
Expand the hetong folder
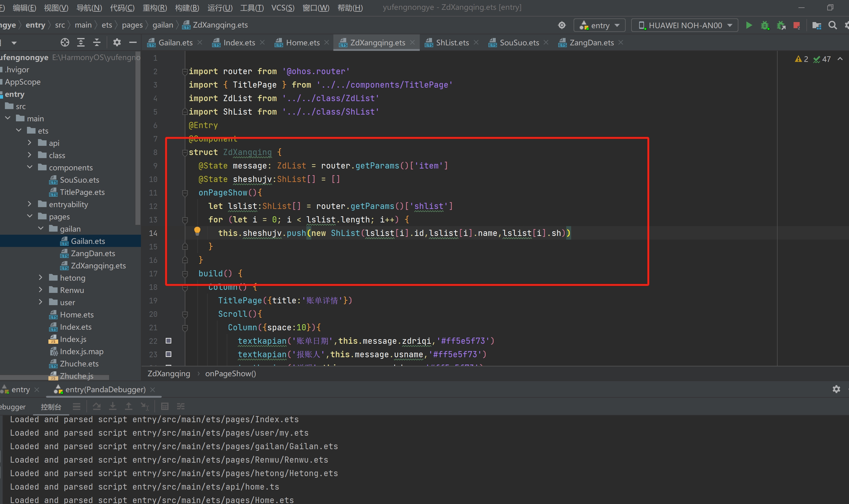(x=40, y=278)
